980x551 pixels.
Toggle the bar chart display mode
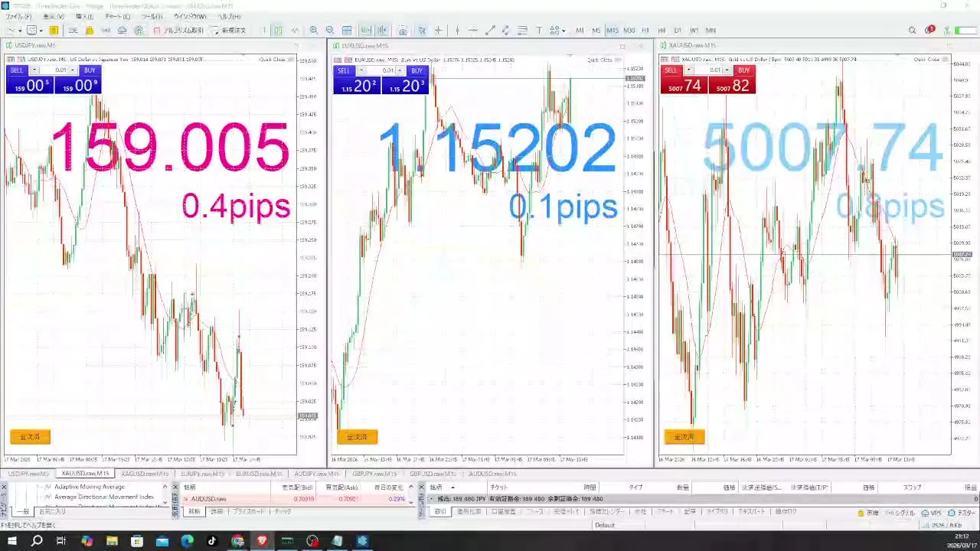pos(264,31)
